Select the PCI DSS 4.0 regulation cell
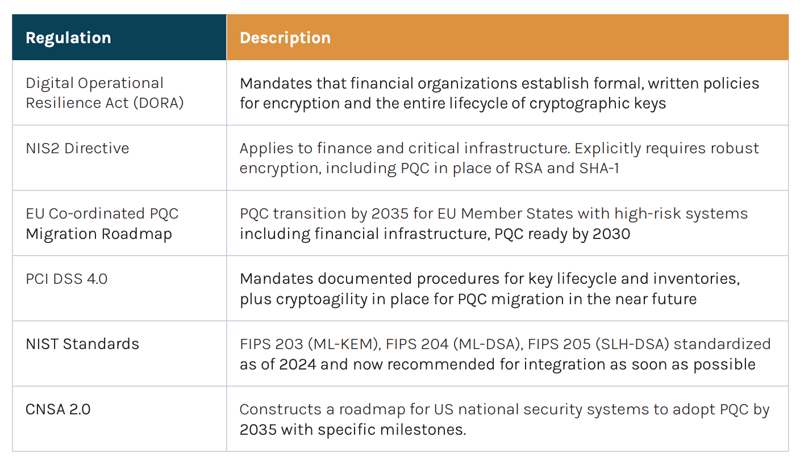This screenshot has height=462, width=800. pyautogui.click(x=66, y=279)
